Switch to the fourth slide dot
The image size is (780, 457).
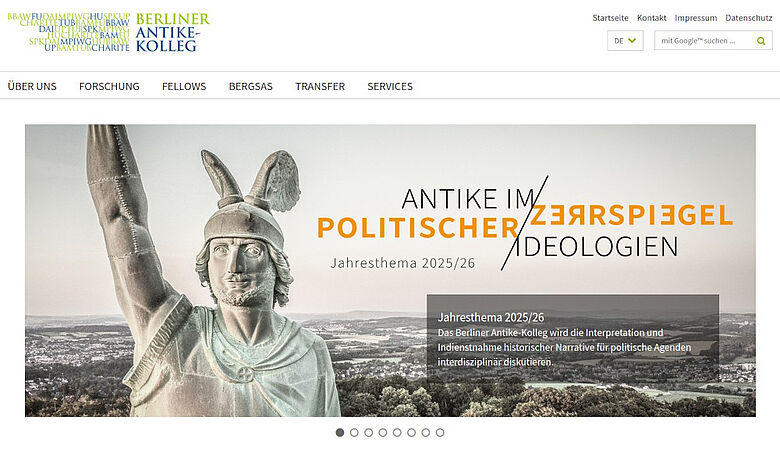[x=383, y=433]
